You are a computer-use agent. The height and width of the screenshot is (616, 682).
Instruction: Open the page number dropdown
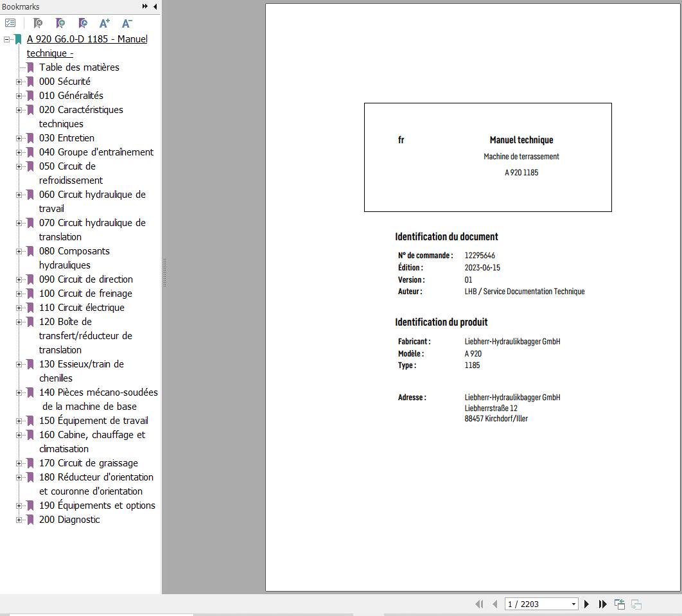(x=573, y=604)
